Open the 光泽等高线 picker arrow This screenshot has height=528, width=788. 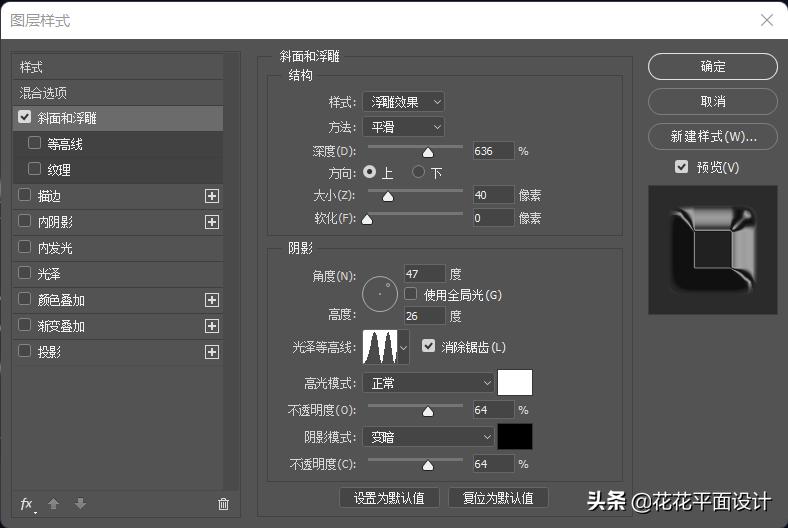click(403, 347)
